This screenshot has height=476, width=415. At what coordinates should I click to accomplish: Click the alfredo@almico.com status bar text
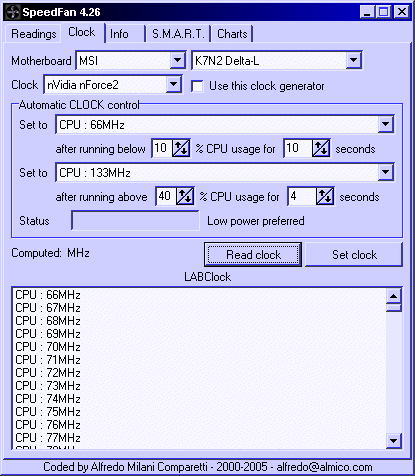click(x=324, y=467)
